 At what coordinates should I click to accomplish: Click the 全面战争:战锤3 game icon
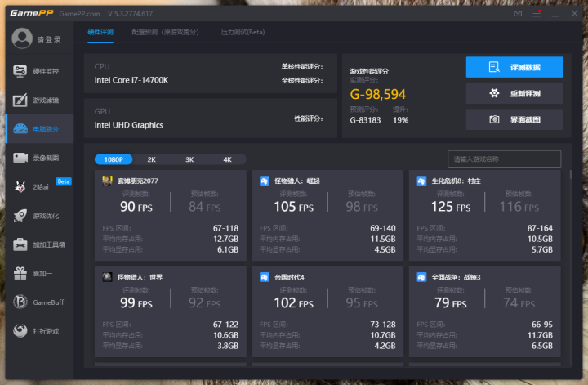click(421, 277)
